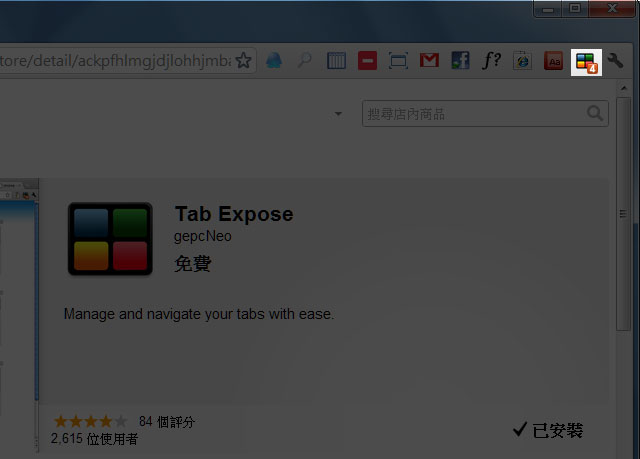
Task: Maximize the browser window
Action: [575, 8]
